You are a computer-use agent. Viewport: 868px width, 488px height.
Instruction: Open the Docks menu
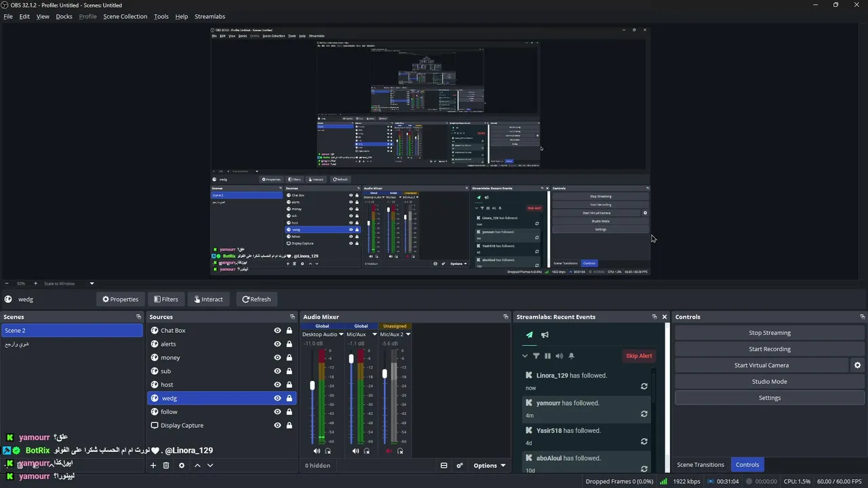coord(64,16)
